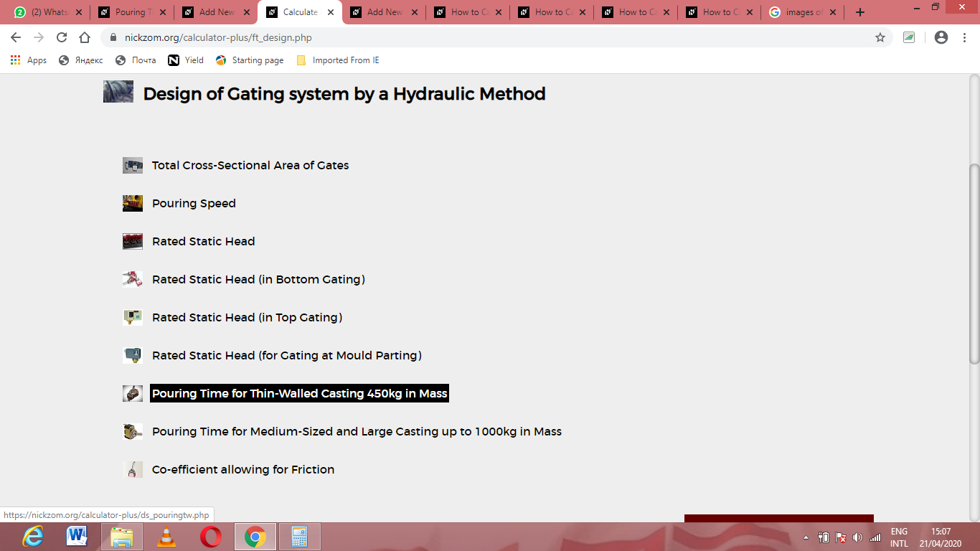980x551 pixels.
Task: Click the Thin-Walled Casting row thumbnail icon
Action: 133,394
